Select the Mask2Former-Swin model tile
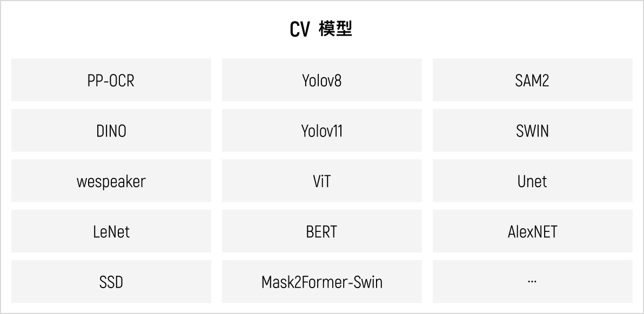The height and width of the screenshot is (314, 644). point(321,282)
